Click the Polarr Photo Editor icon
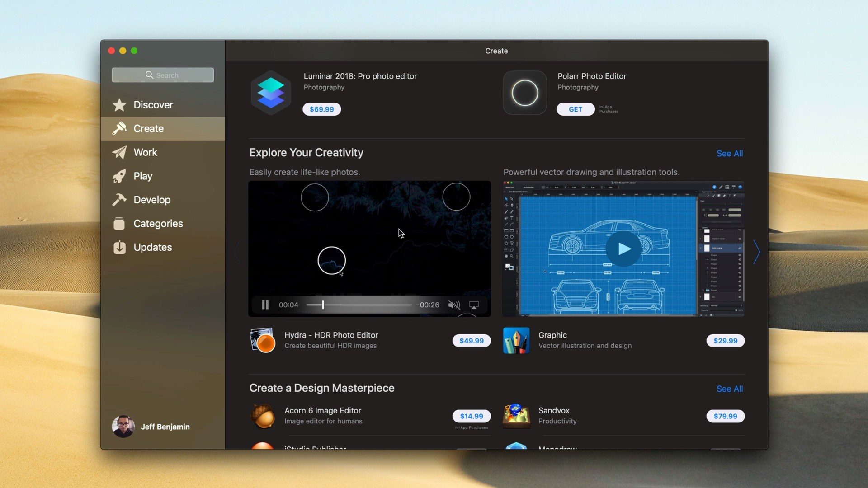 (524, 92)
